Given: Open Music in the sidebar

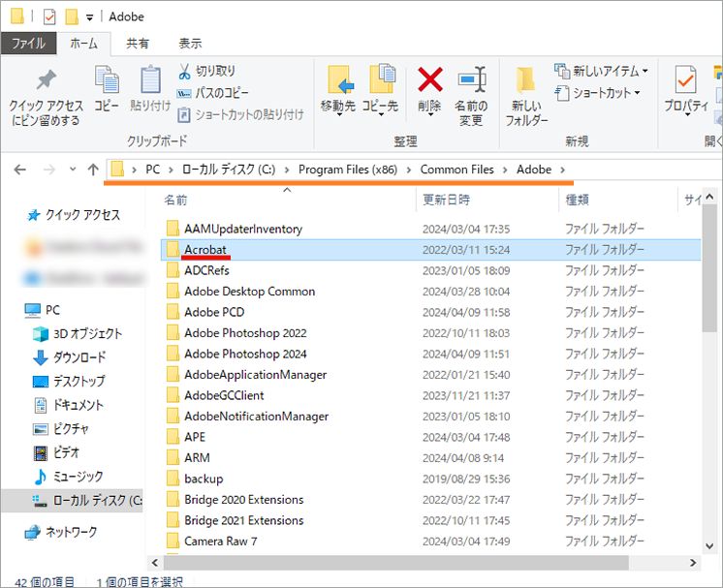Looking at the screenshot, I should point(68,477).
